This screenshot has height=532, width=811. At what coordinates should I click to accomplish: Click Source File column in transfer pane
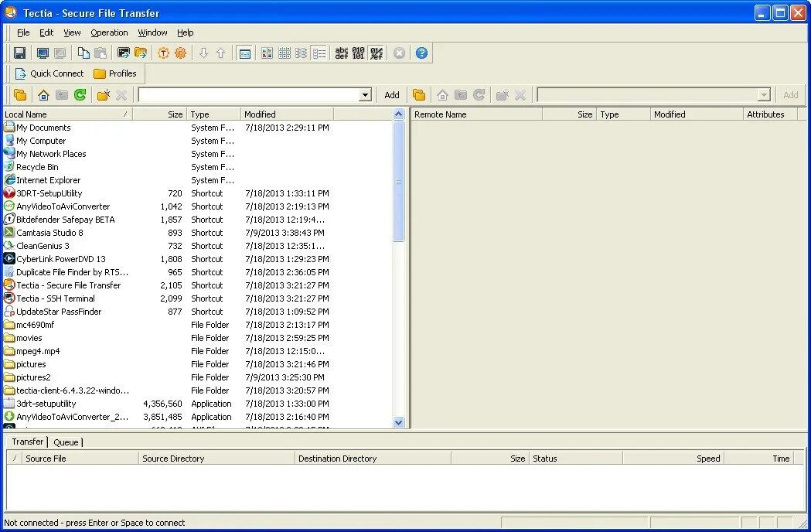pyautogui.click(x=80, y=459)
